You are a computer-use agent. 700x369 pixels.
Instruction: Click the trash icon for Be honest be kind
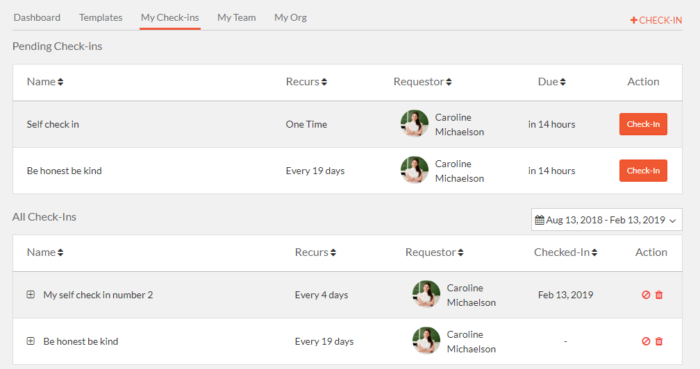pos(659,341)
